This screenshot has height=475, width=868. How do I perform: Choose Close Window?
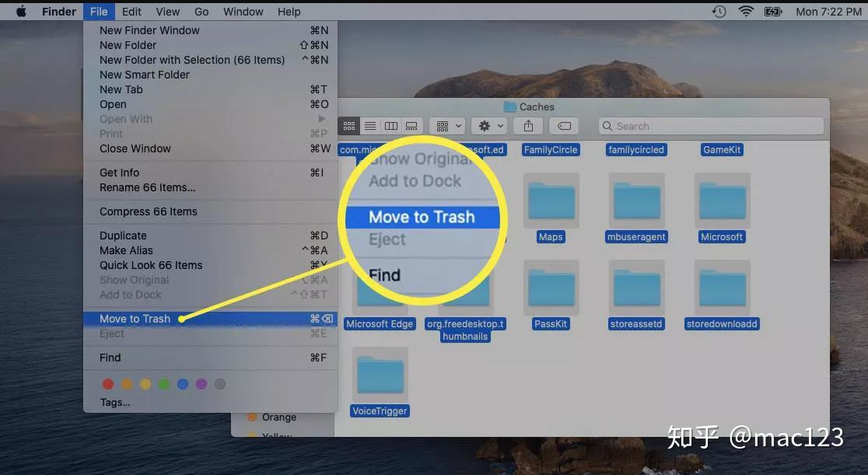point(210,149)
